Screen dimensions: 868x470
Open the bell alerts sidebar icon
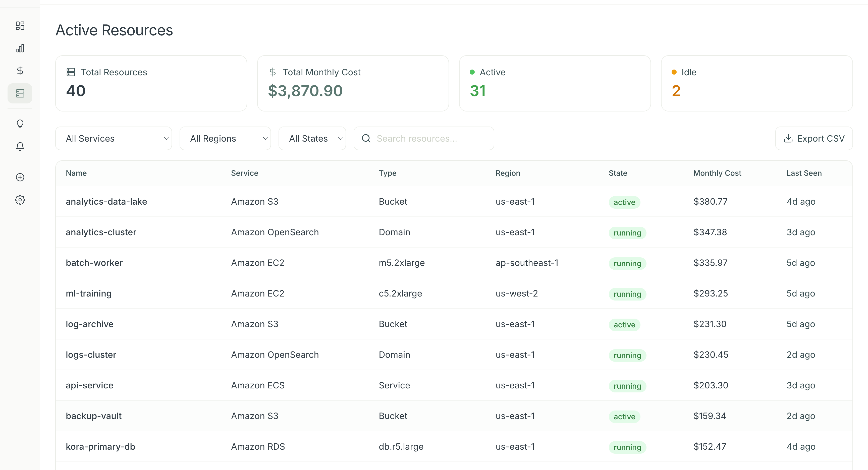[20, 147]
